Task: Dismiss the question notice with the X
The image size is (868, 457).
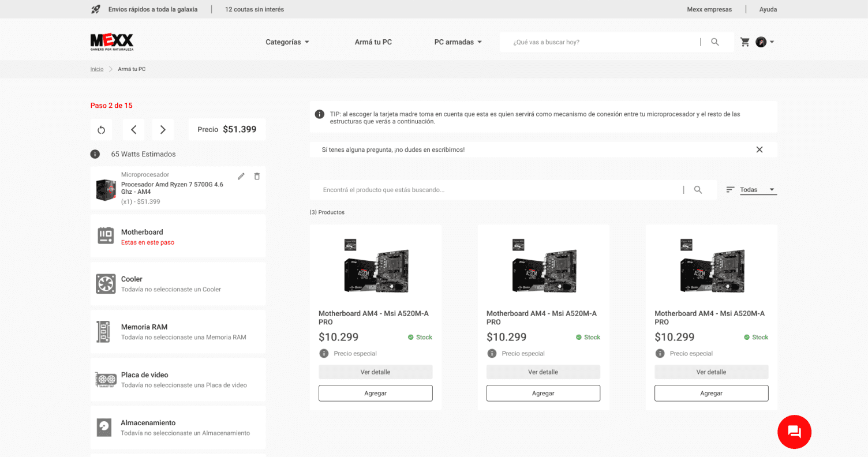Action: pyautogui.click(x=759, y=149)
